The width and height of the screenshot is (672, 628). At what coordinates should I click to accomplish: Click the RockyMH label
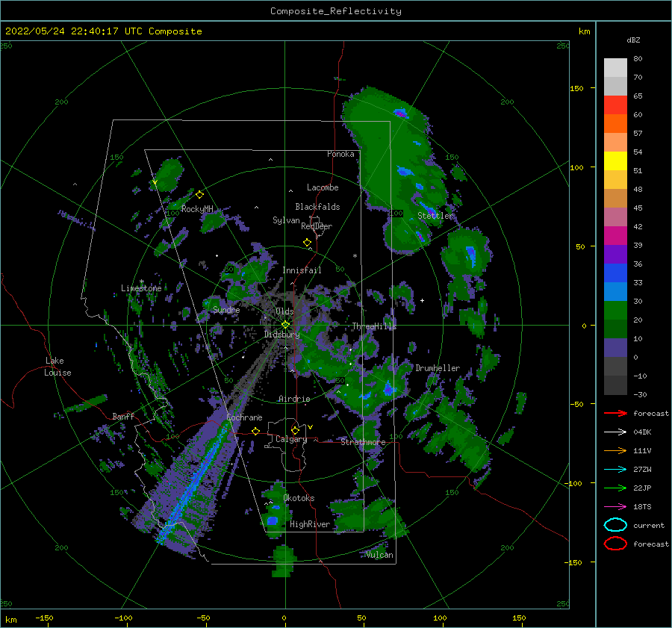(x=197, y=209)
